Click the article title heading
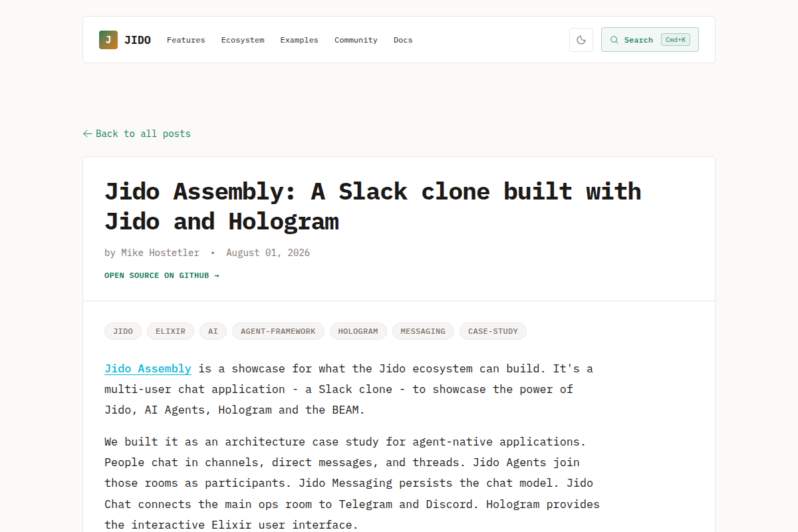 (x=373, y=206)
